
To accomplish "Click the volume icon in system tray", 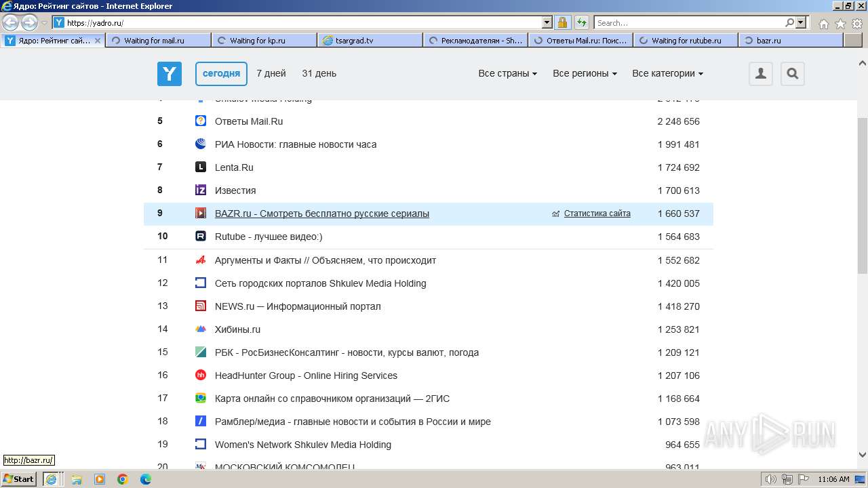I will [771, 479].
